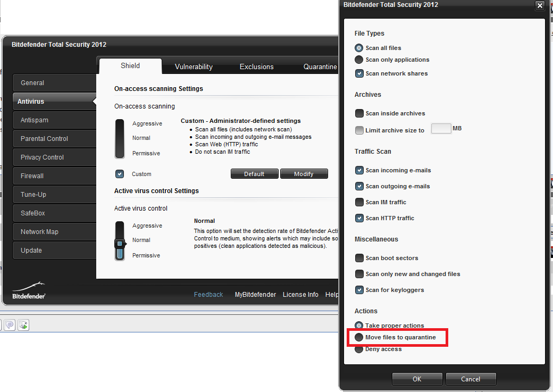The width and height of the screenshot is (553, 392).
Task: Toggle Scan outgoing e-mails checkbox
Action: coord(359,186)
